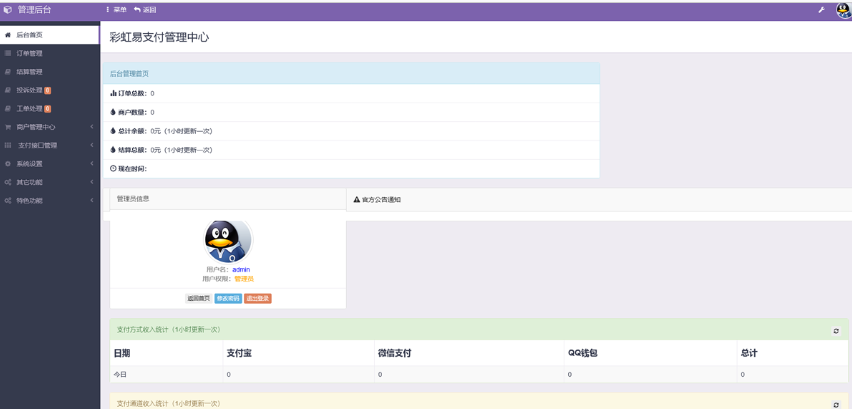Select the 现在时间 row
This screenshot has width=852, height=409.
(351, 168)
